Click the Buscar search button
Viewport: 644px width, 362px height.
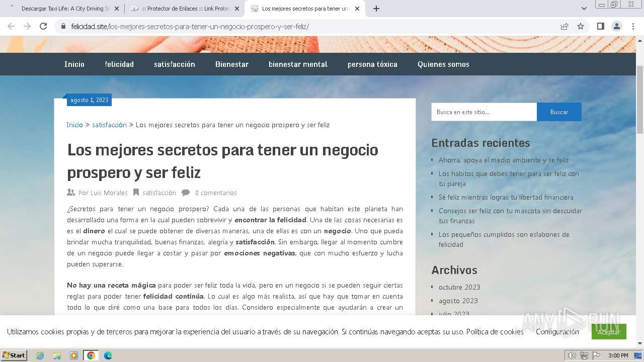559,112
